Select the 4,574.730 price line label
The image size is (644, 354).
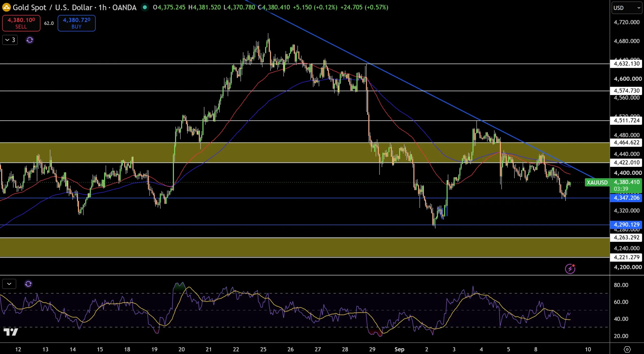tap(626, 90)
